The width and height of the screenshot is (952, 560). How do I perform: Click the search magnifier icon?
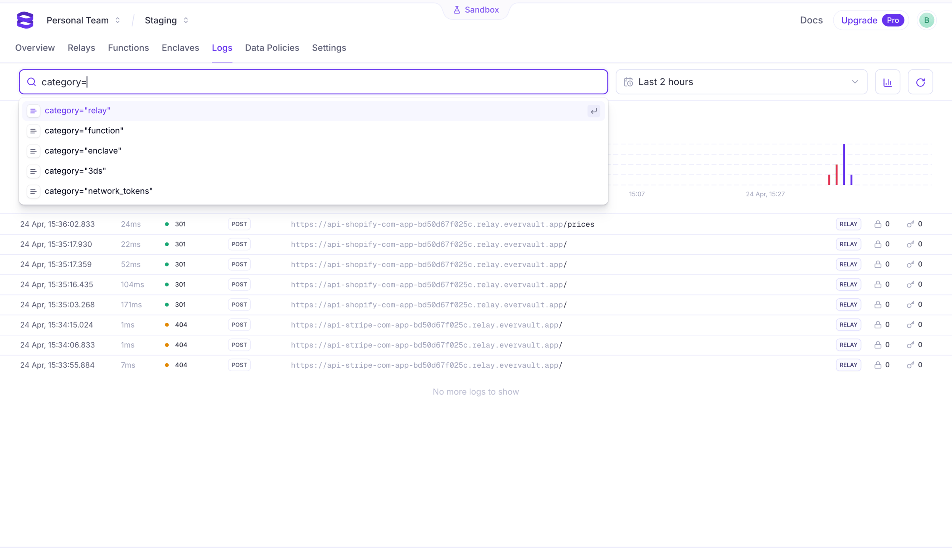tap(31, 82)
